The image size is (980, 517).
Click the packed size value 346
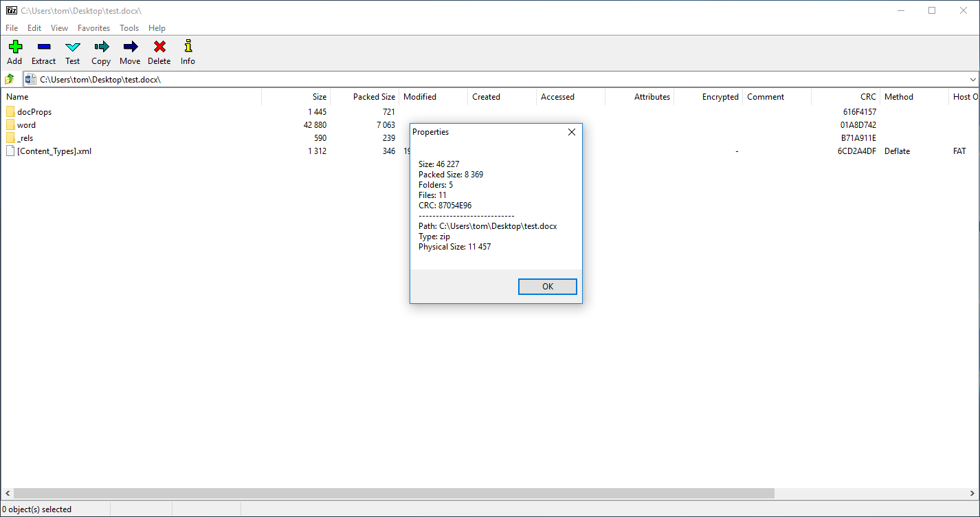pos(389,151)
